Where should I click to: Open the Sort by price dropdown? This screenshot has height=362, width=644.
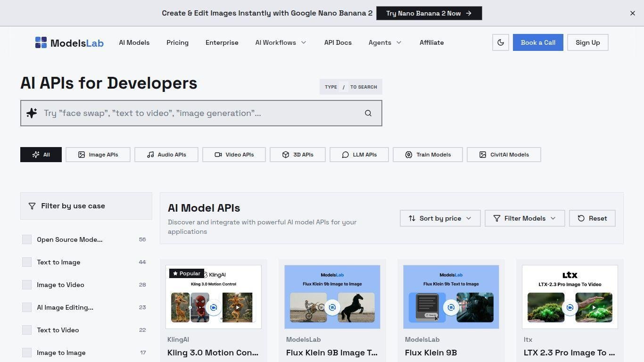coord(440,218)
